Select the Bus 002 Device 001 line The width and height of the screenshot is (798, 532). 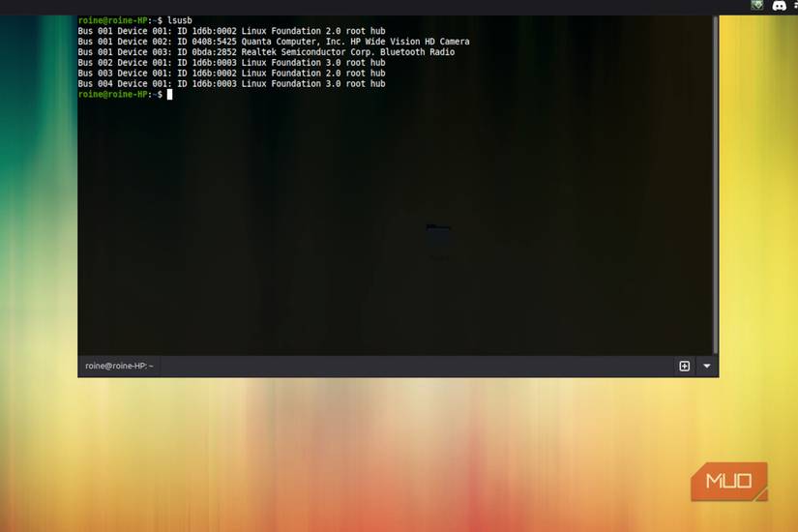coord(231,63)
